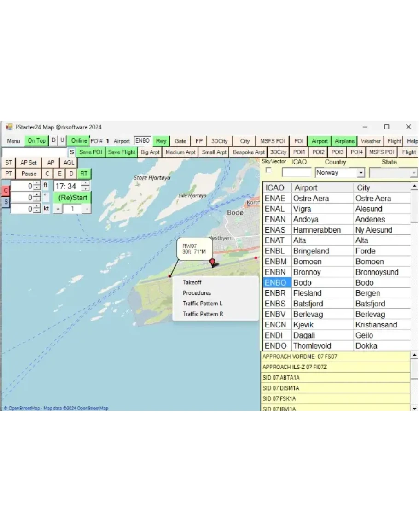Viewport: 419px width, 532px height.
Task: Select Traffic Pattern L in context menu
Action: click(203, 304)
